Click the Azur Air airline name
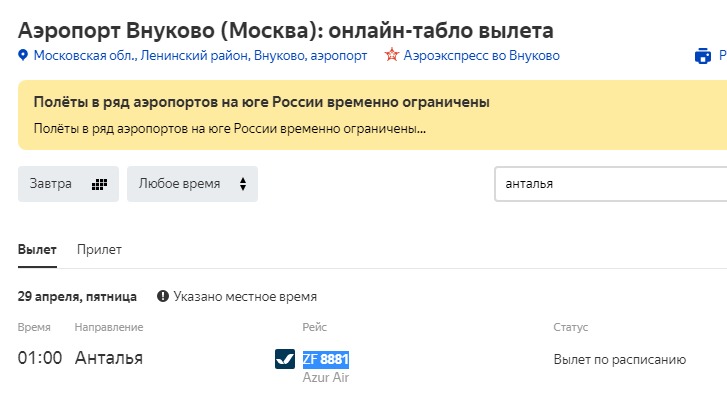This screenshot has width=727, height=404. pyautogui.click(x=326, y=377)
